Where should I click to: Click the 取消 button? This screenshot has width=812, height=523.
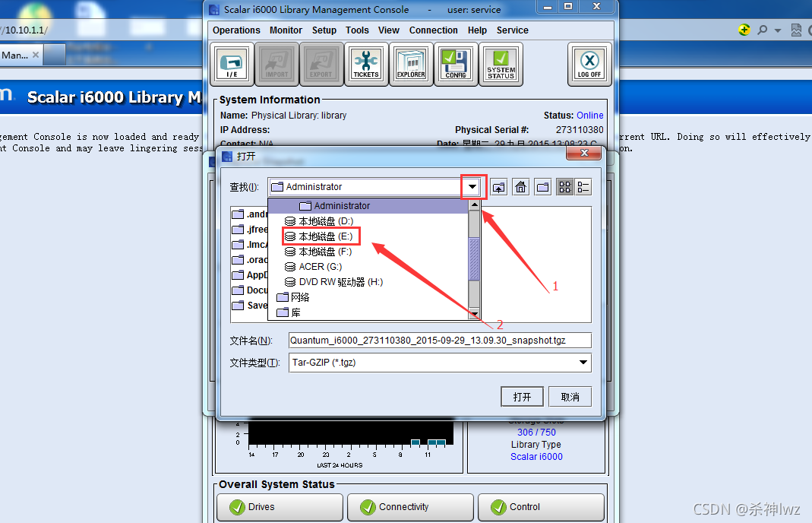tap(570, 397)
